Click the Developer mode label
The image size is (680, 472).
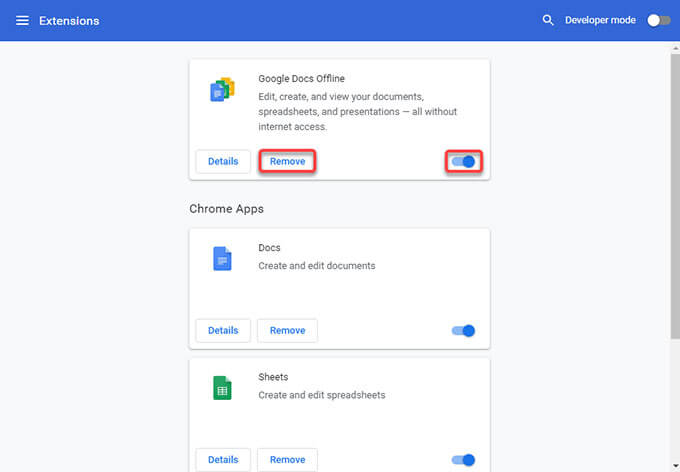click(x=600, y=20)
